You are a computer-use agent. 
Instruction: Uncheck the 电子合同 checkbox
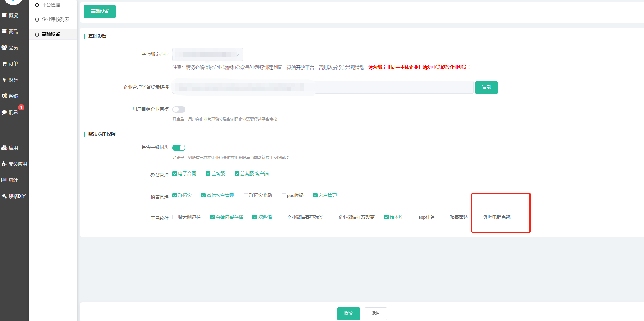coord(175,174)
